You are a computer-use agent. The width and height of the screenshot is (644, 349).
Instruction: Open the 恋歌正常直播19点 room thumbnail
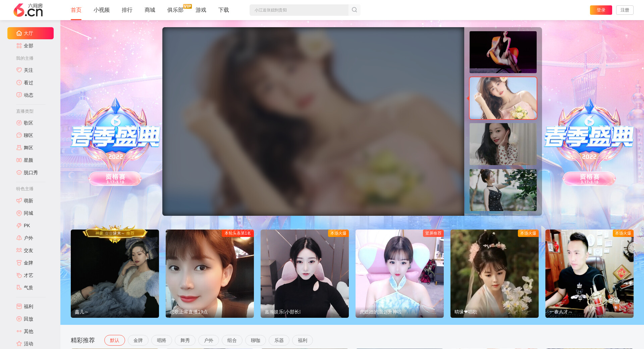pos(210,273)
